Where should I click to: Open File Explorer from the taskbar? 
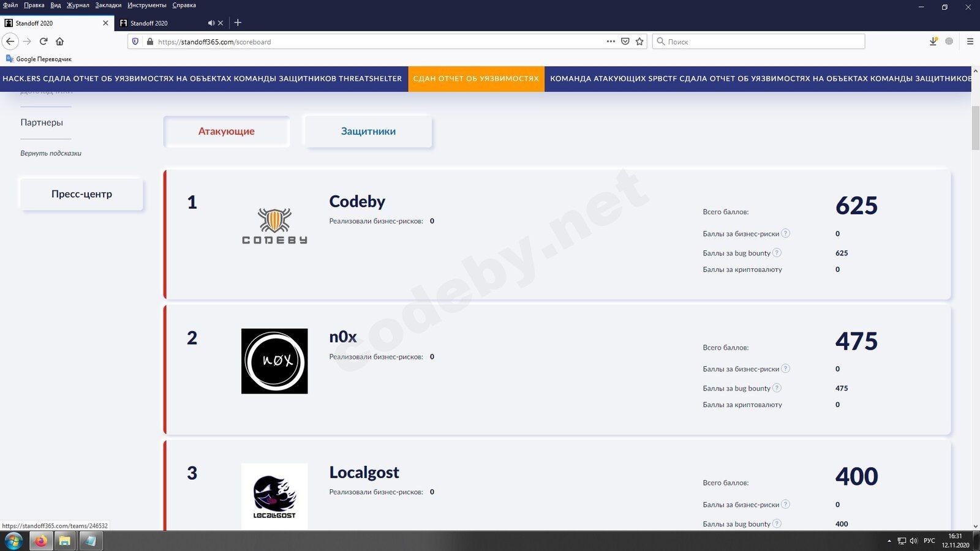pyautogui.click(x=65, y=541)
